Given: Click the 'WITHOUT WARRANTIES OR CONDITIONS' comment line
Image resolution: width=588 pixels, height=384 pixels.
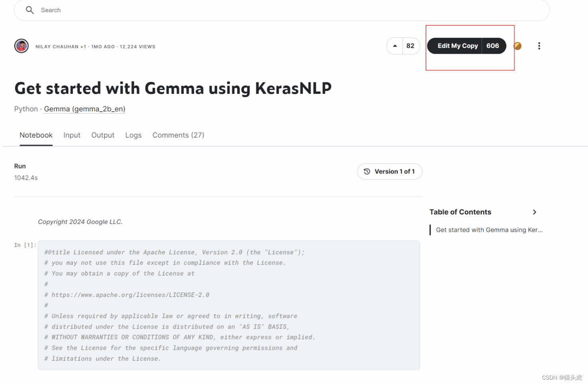Looking at the screenshot, I should pos(180,337).
